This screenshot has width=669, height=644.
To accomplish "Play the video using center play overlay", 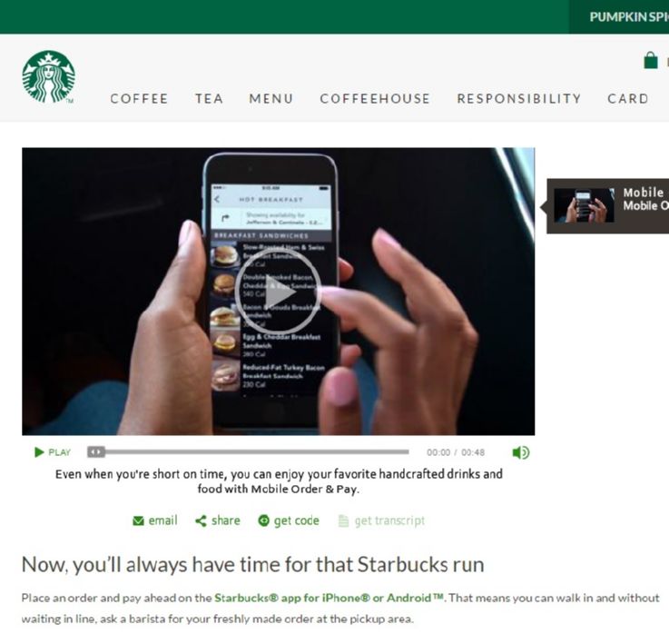I will click(x=278, y=292).
